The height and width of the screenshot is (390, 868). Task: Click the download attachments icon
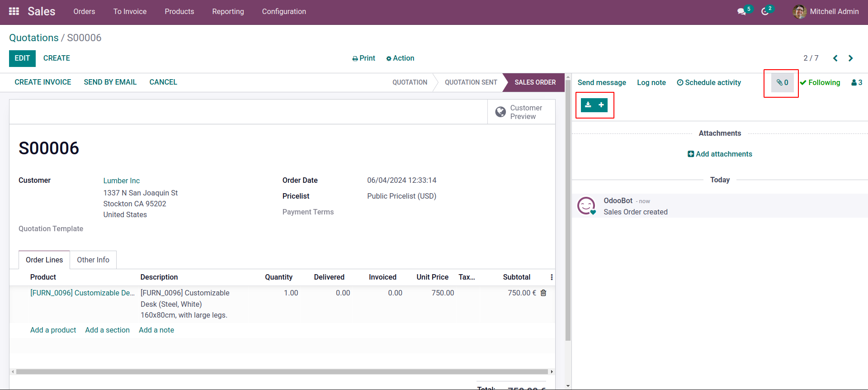(588, 105)
